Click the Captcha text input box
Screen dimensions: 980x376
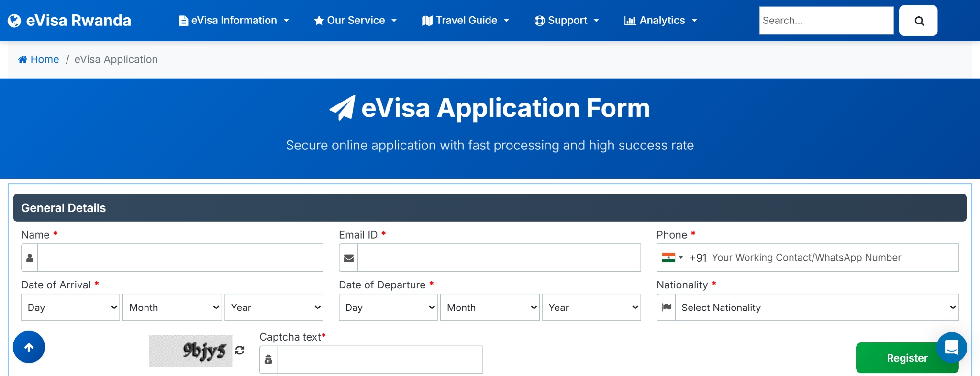(379, 360)
